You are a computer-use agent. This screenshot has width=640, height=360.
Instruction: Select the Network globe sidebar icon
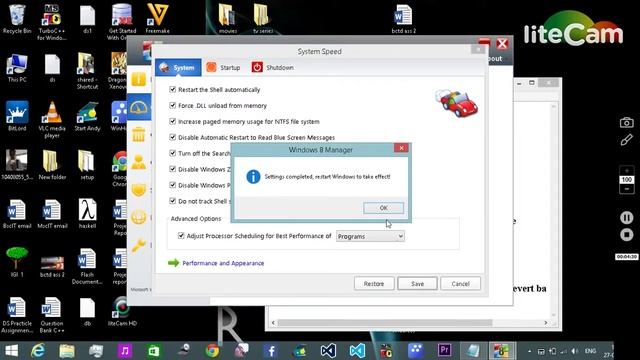point(139,217)
